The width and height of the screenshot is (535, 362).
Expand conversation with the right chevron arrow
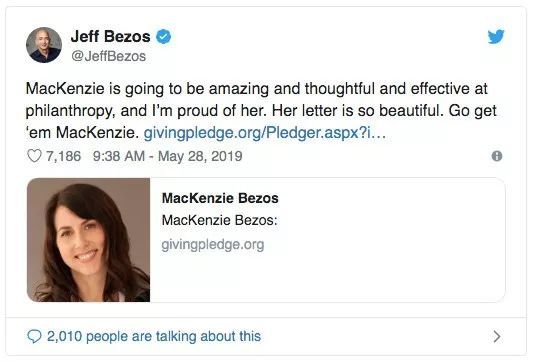(497, 336)
